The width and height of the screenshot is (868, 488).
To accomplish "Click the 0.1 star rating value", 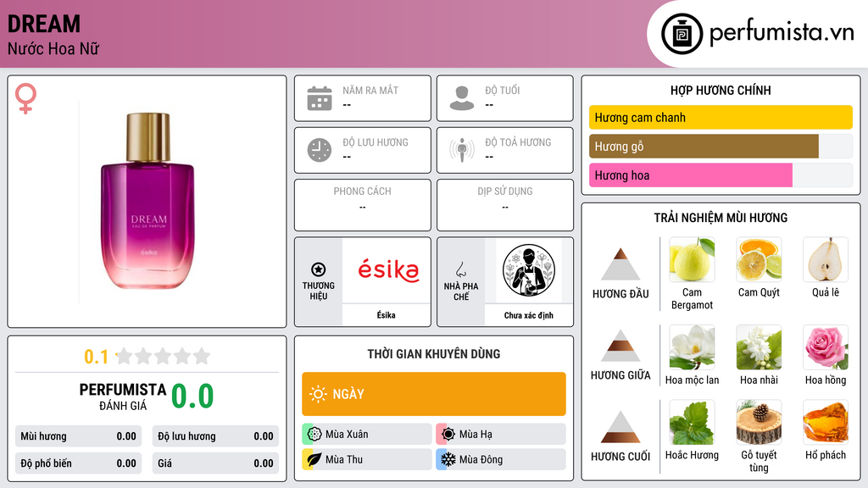I will tap(96, 357).
